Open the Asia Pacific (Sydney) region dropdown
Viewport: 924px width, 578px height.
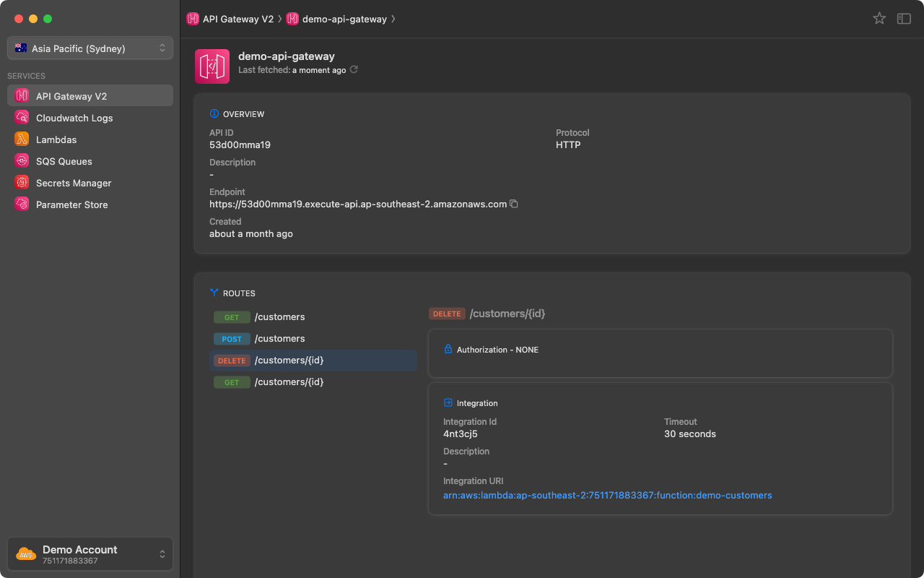(90, 48)
